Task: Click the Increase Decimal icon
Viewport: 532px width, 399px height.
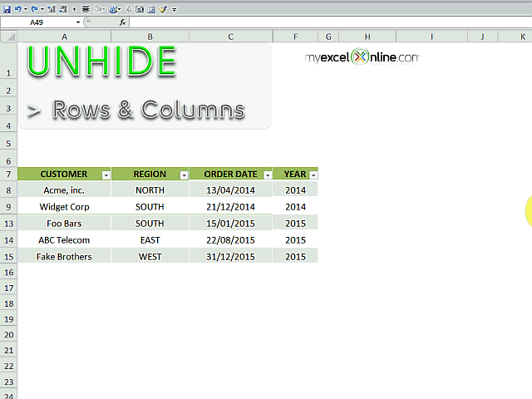Action: pyautogui.click(x=52, y=9)
